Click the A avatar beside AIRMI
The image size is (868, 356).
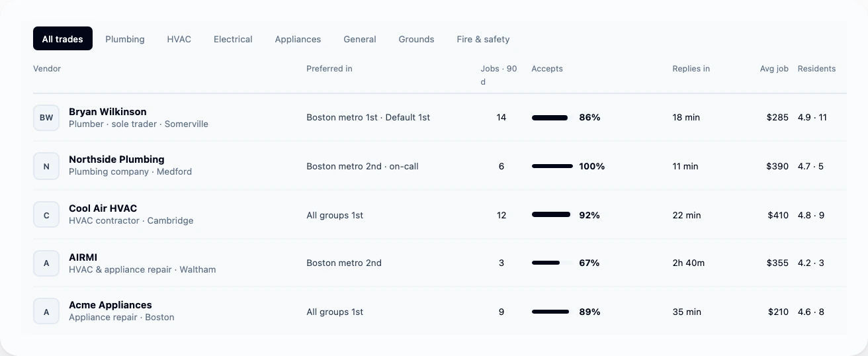click(x=46, y=263)
